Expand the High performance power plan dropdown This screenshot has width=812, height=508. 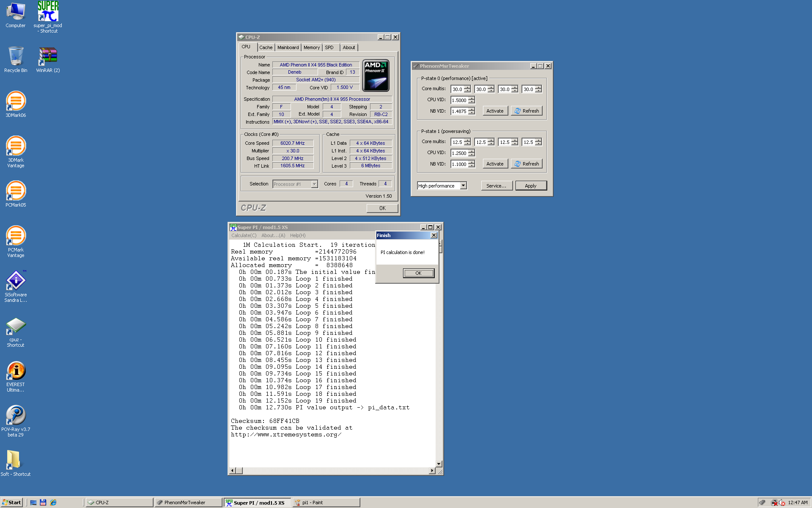(x=464, y=185)
